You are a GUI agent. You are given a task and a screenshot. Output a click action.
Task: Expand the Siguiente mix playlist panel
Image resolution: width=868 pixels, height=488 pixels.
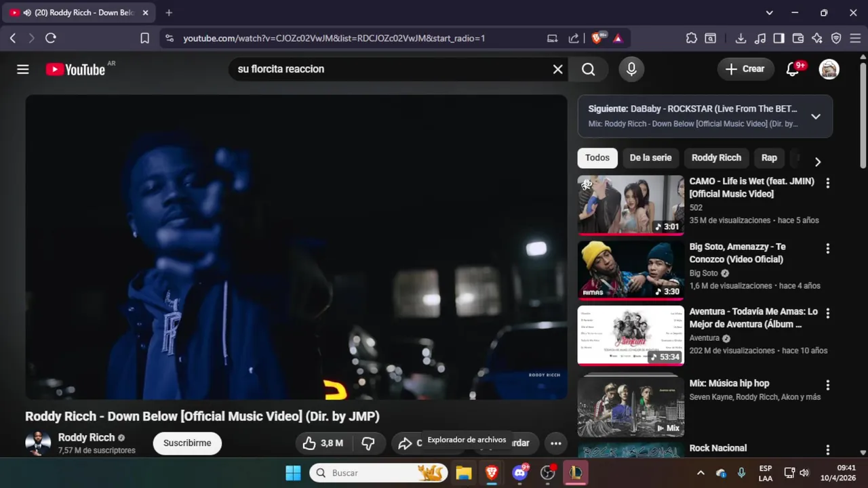click(816, 117)
